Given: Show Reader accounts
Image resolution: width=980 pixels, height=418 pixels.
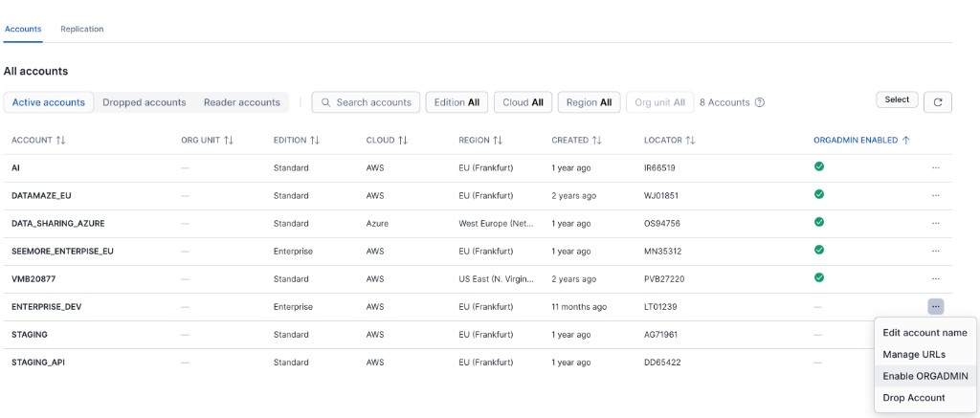Looking at the screenshot, I should tap(242, 102).
